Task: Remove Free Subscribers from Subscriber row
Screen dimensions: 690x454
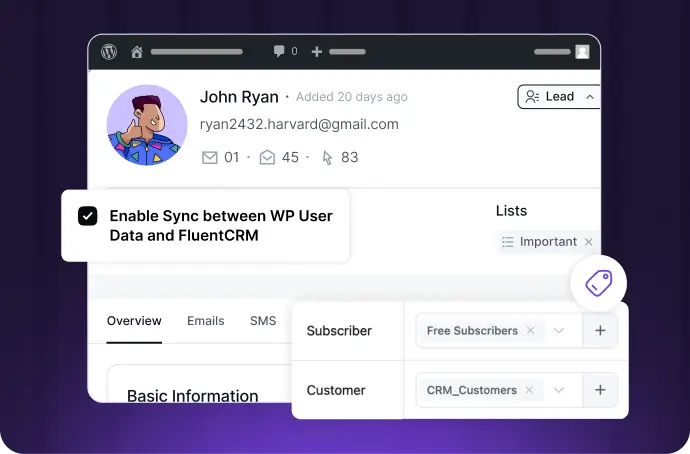Action: pos(531,330)
